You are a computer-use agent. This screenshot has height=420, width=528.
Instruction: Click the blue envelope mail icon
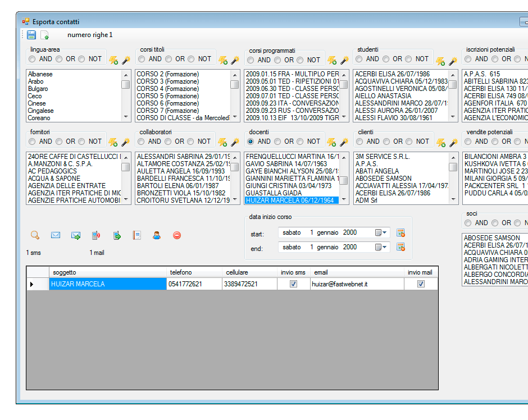[x=56, y=235]
